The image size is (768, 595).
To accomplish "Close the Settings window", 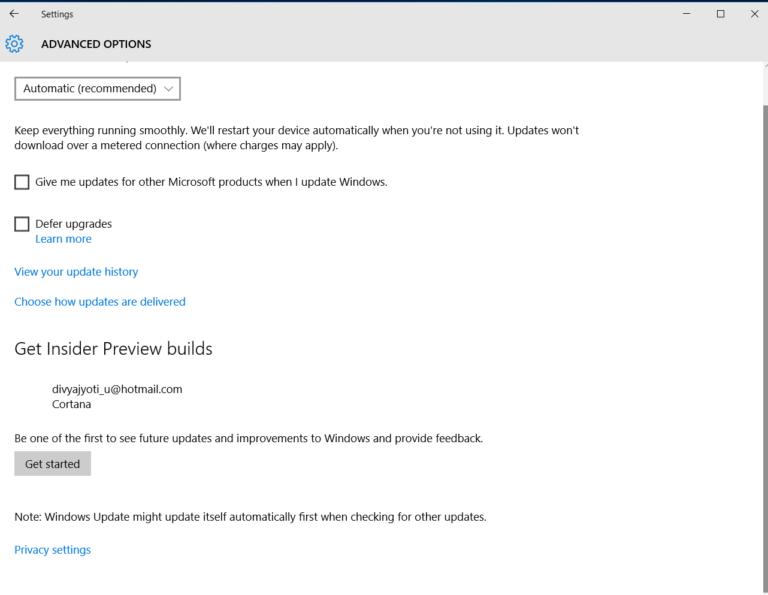I will click(x=754, y=14).
